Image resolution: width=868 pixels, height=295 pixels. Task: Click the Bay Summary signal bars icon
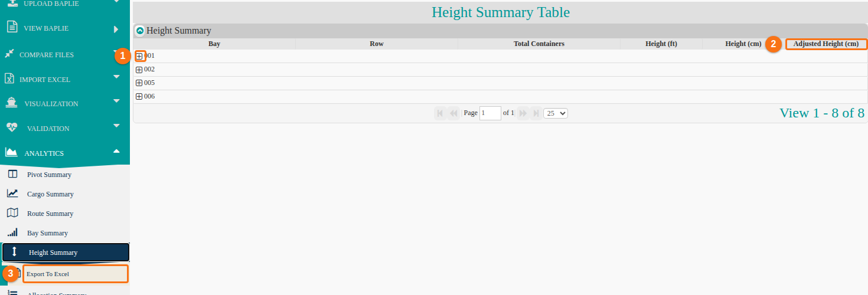(x=12, y=232)
